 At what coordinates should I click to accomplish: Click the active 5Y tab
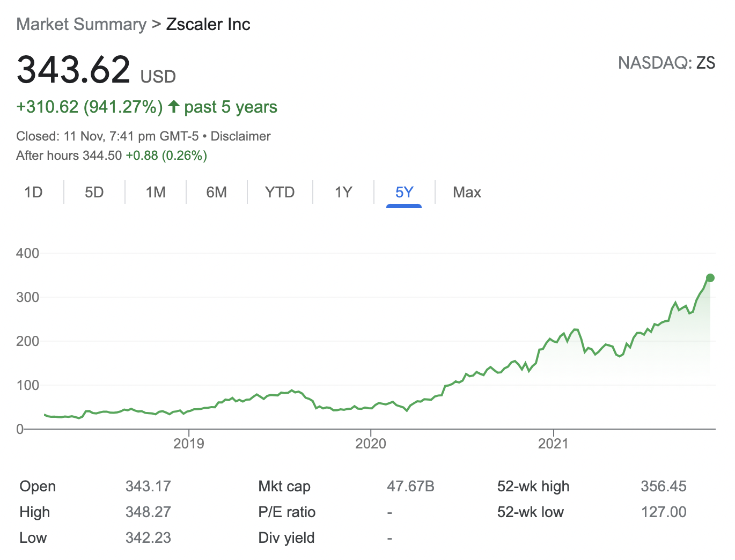point(404,192)
